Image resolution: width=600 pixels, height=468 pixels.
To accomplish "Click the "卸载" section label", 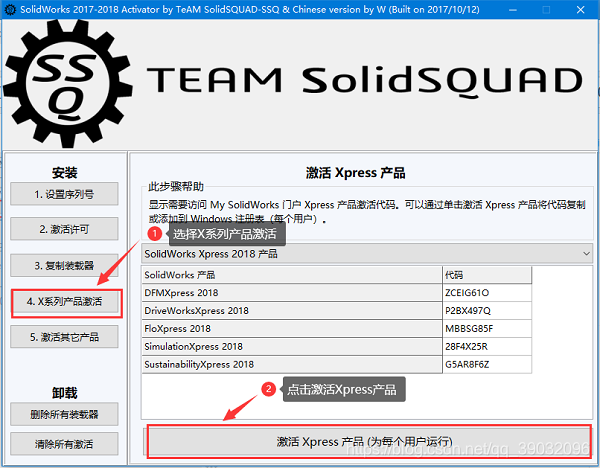I will point(64,393).
